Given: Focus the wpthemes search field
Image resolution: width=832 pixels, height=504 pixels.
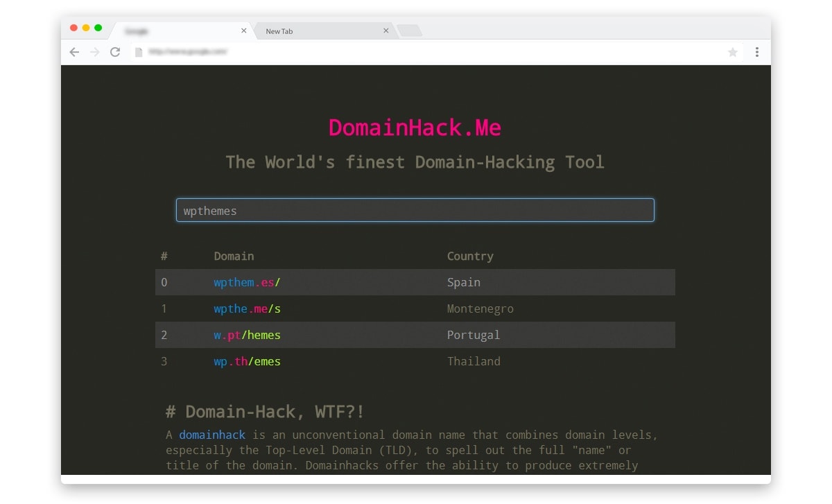Looking at the screenshot, I should (415, 210).
